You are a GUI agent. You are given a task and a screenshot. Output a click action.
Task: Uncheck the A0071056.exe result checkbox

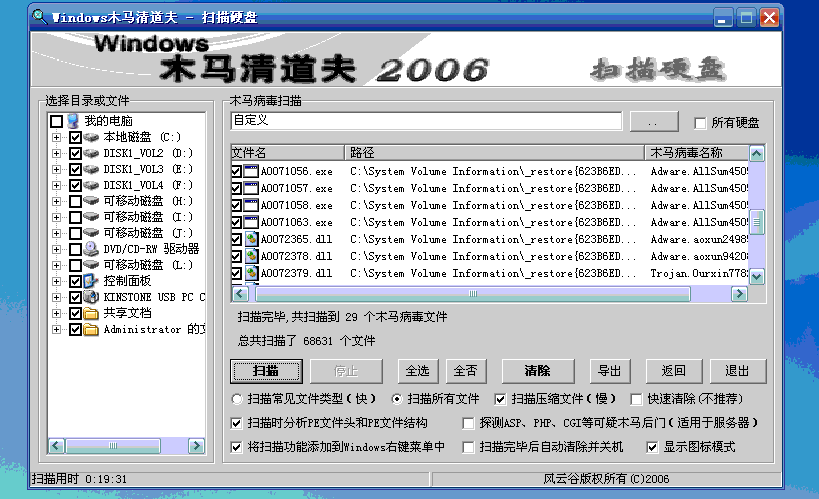[x=237, y=171]
